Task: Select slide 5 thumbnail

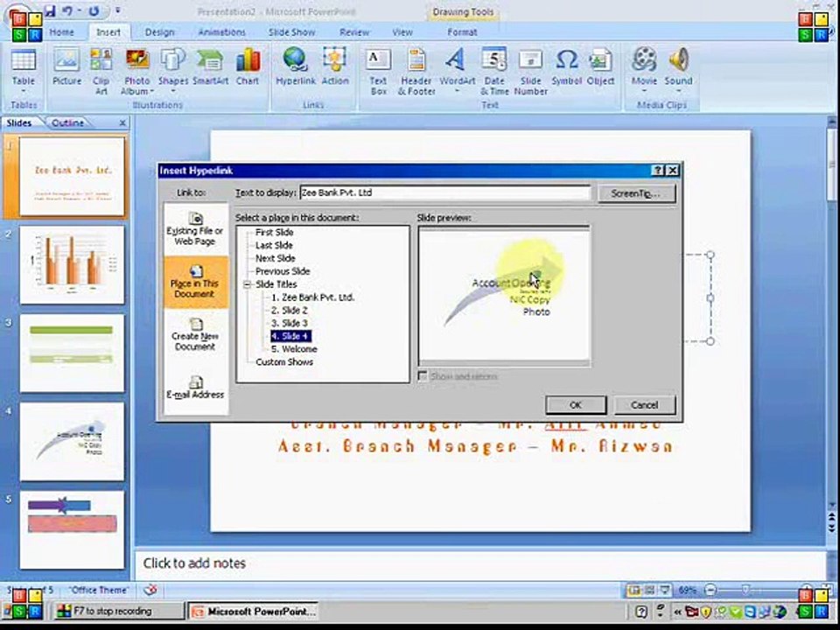Action: coord(72,530)
